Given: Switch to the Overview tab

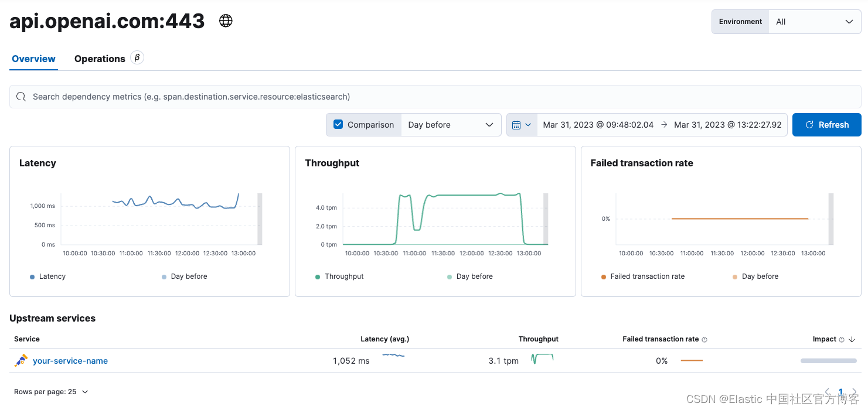Looking at the screenshot, I should click(33, 59).
